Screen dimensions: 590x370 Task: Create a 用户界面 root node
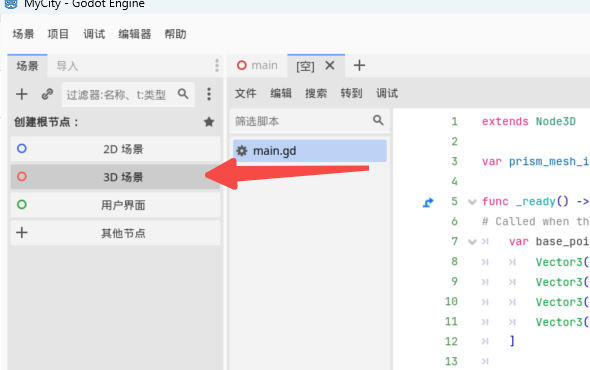[x=115, y=205]
